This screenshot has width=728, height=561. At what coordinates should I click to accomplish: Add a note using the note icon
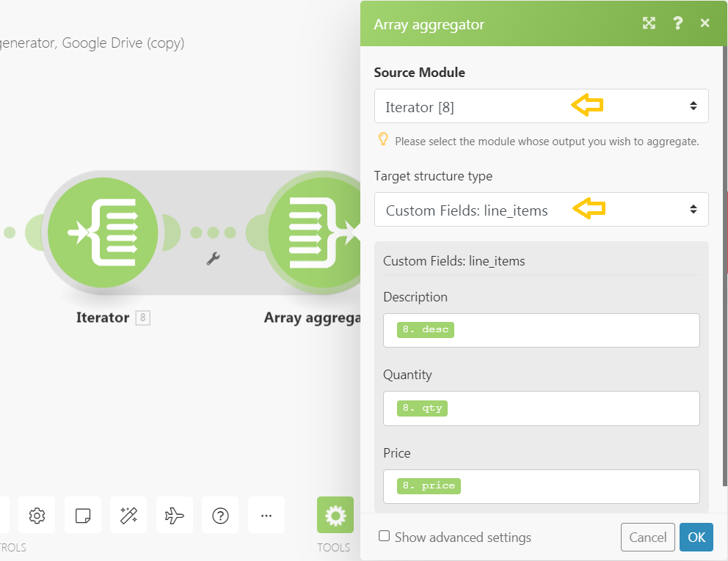[82, 515]
